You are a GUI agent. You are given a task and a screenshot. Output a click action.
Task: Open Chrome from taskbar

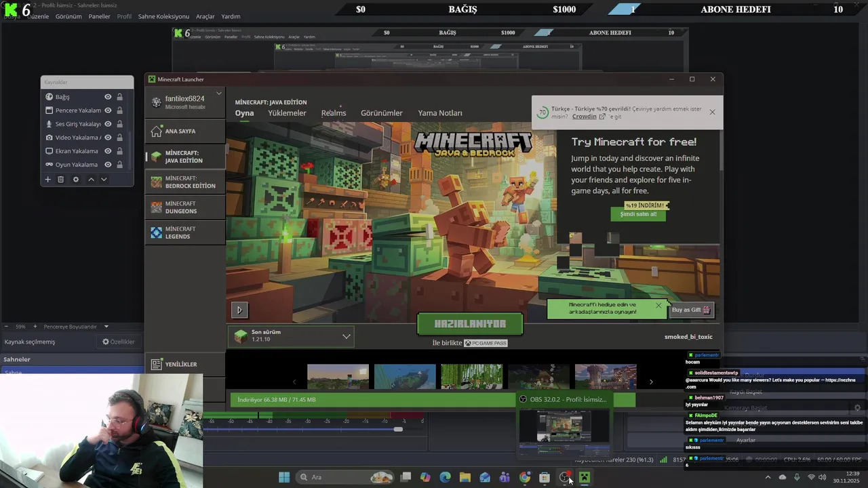[x=525, y=477]
